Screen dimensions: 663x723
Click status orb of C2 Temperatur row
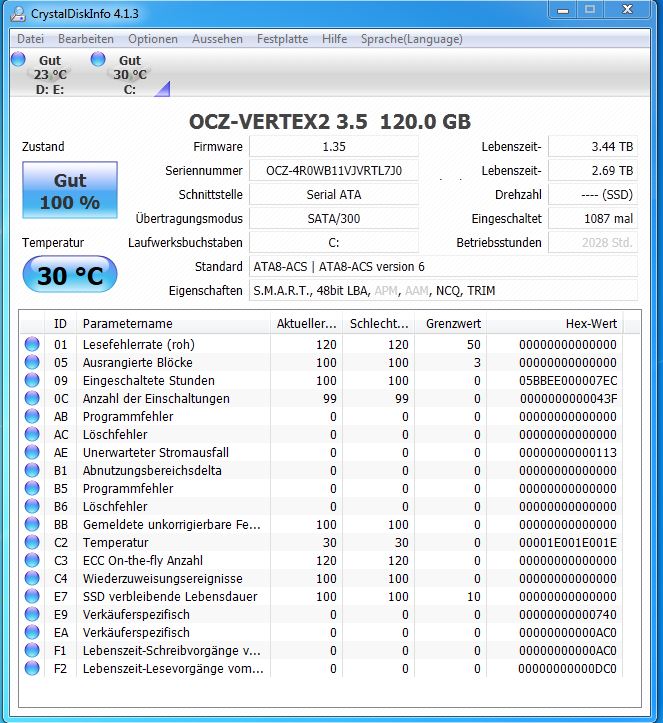[32, 542]
